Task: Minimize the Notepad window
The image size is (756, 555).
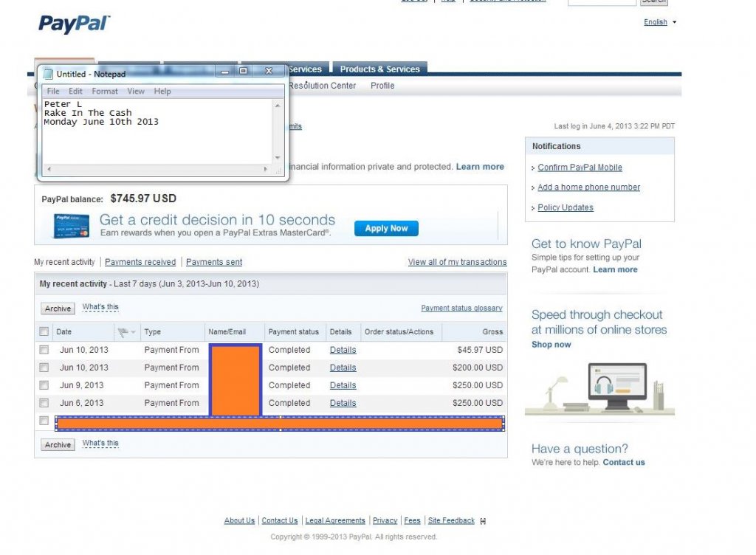Action: click(224, 72)
